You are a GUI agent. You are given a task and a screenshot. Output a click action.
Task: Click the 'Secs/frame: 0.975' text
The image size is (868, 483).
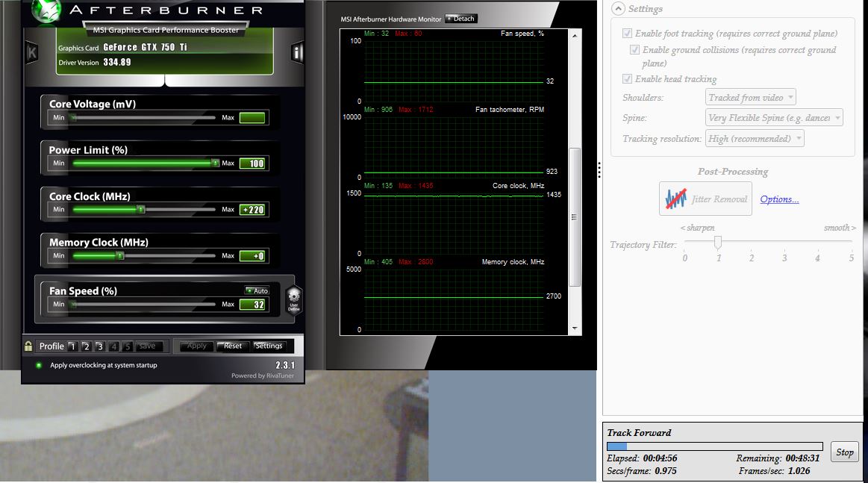[642, 471]
